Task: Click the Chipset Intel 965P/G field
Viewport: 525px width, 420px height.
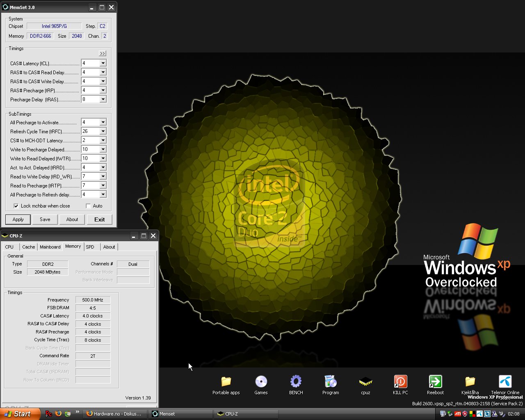Action: [54, 26]
